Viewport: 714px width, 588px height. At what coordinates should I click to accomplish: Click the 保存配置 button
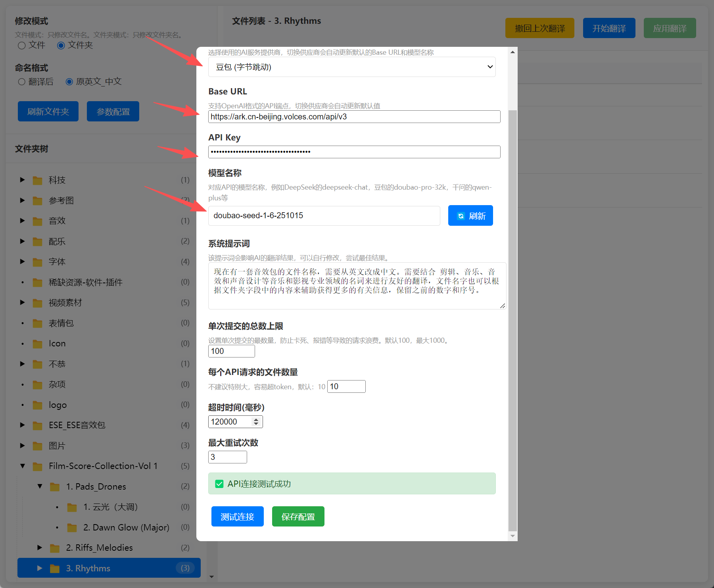(x=298, y=517)
